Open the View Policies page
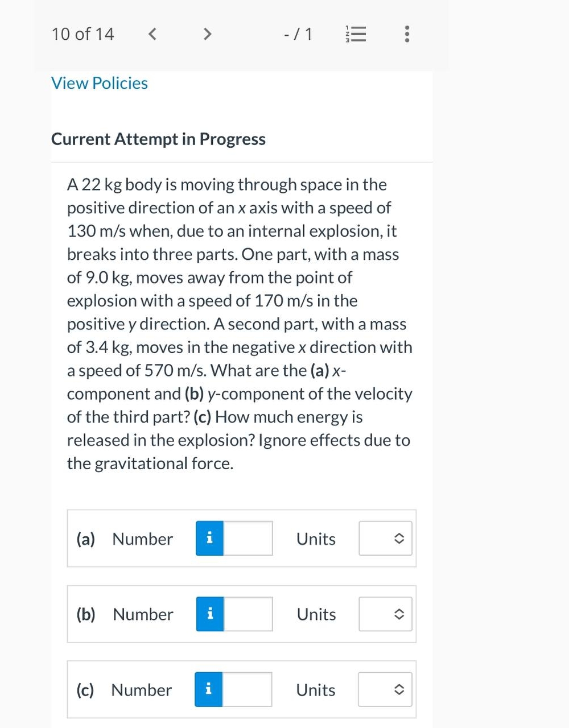Viewport: 569px width, 728px height. (x=99, y=83)
